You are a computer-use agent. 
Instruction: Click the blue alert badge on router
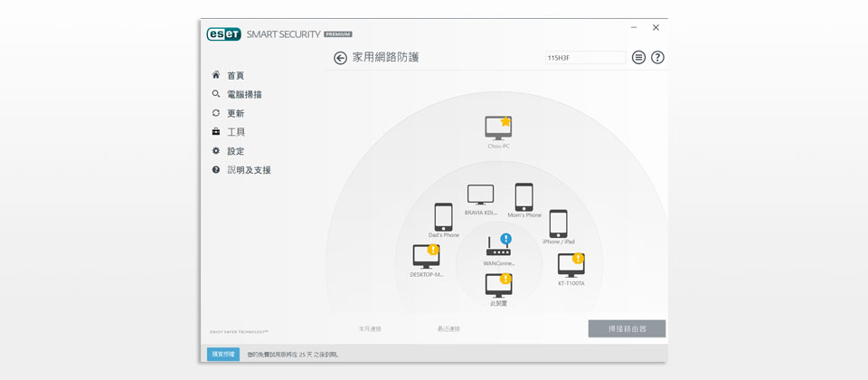[x=506, y=239]
